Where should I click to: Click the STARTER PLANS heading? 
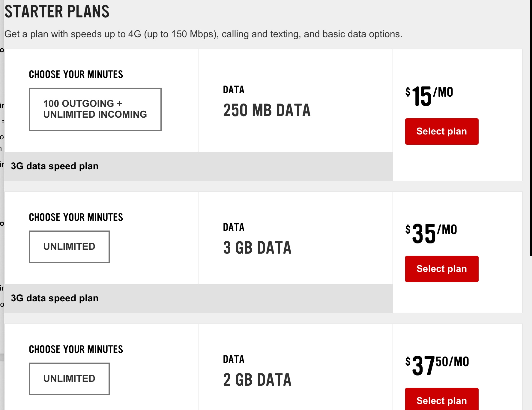click(x=57, y=12)
